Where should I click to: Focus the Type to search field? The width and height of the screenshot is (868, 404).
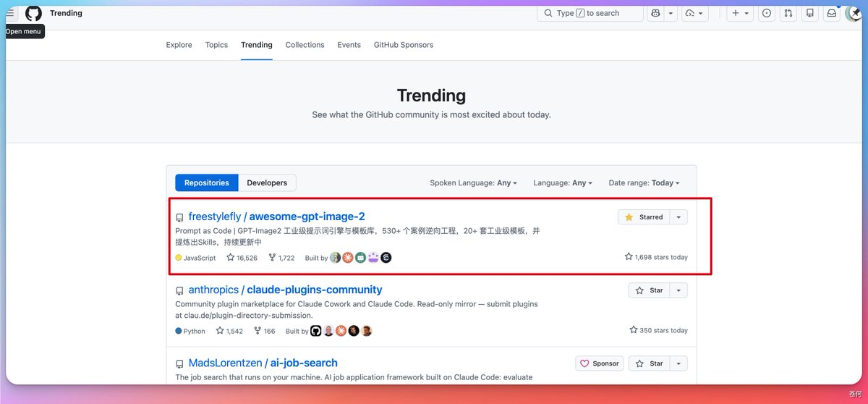pyautogui.click(x=590, y=13)
